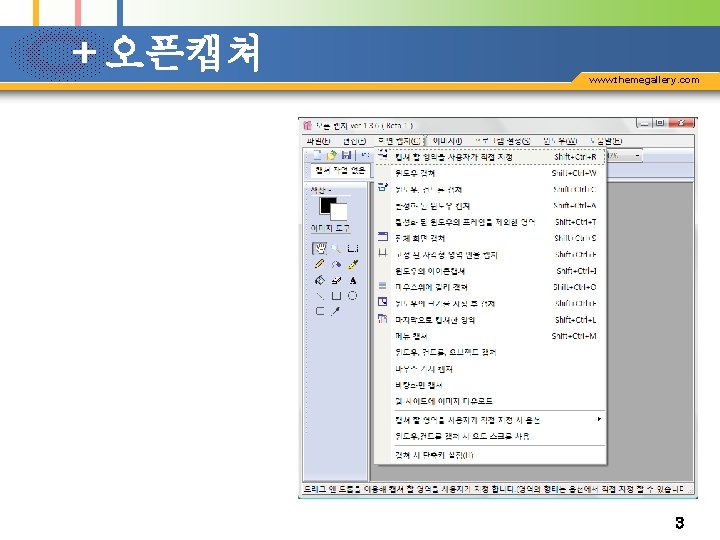This screenshot has width=720, height=540.
Task: Open the 도움말(H) help menu
Action: click(606, 141)
